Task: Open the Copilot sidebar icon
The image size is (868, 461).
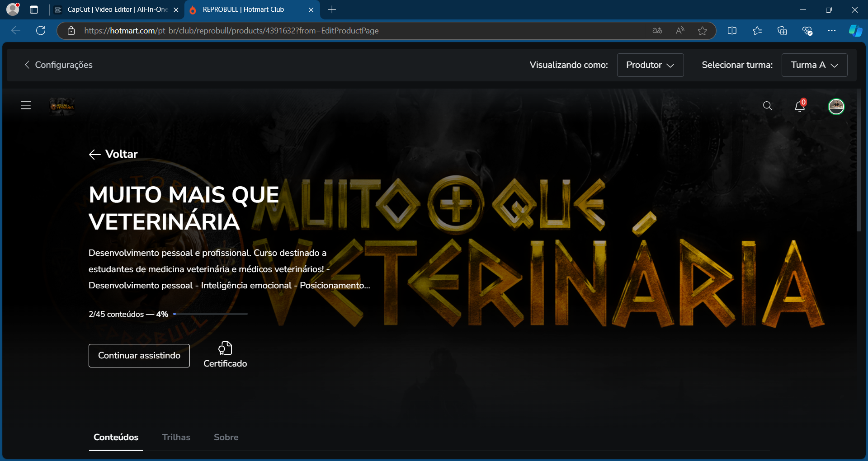Action: point(855,31)
